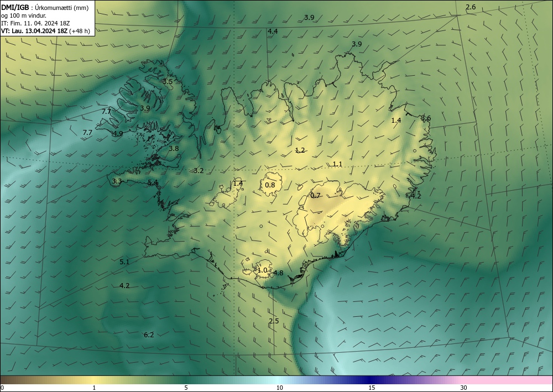Click the 0.7 value on Vatnajökull glacier

pos(315,195)
